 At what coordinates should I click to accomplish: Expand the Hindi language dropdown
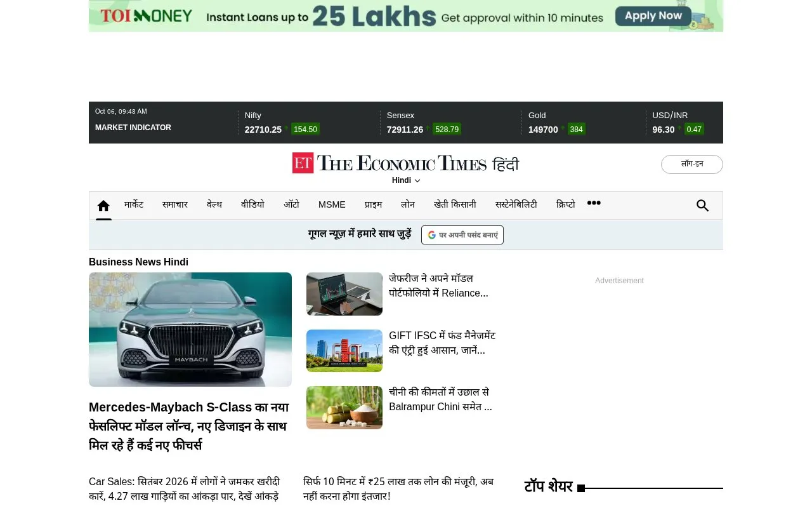tap(406, 180)
